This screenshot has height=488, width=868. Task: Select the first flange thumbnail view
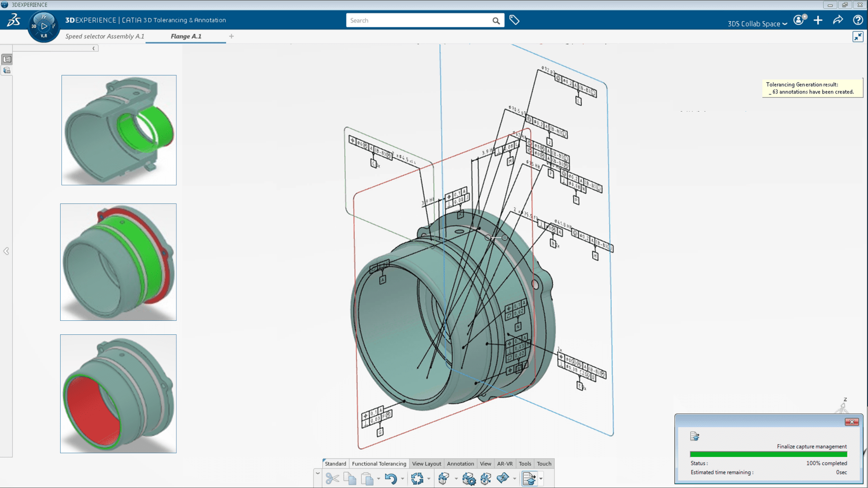(x=118, y=130)
